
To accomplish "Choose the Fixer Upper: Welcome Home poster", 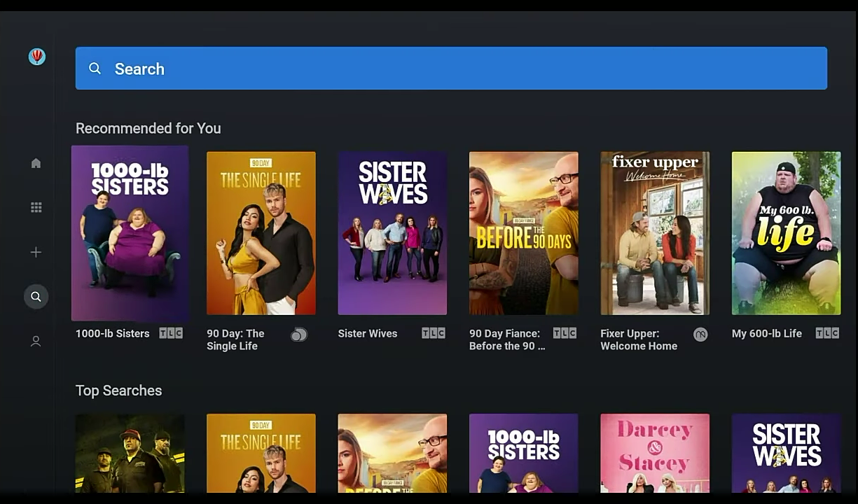I will click(655, 233).
